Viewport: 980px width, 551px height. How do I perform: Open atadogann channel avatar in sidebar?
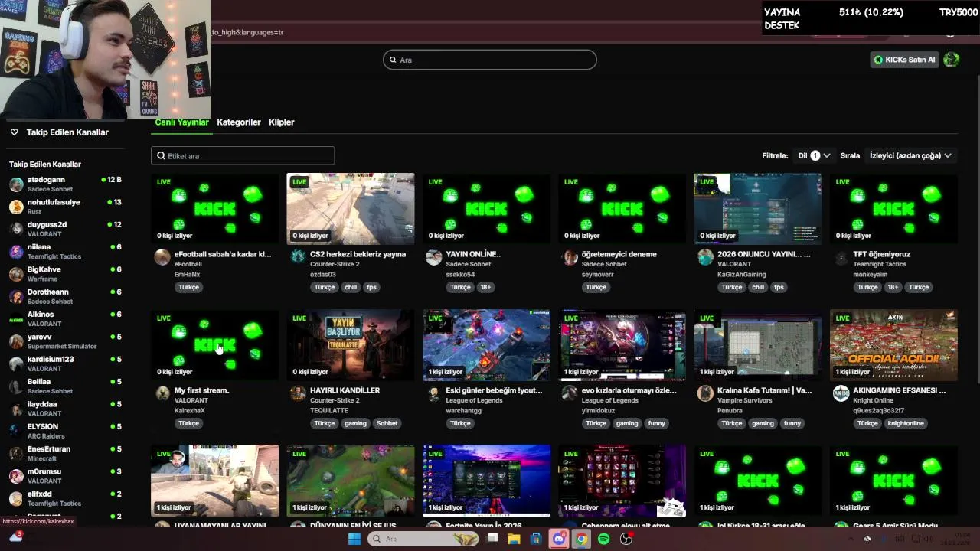pyautogui.click(x=16, y=184)
